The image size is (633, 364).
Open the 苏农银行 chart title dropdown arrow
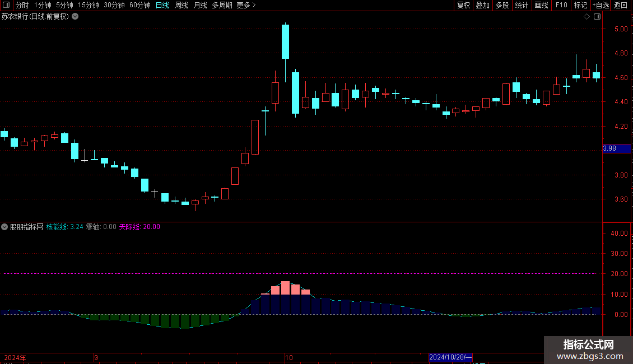[75, 17]
